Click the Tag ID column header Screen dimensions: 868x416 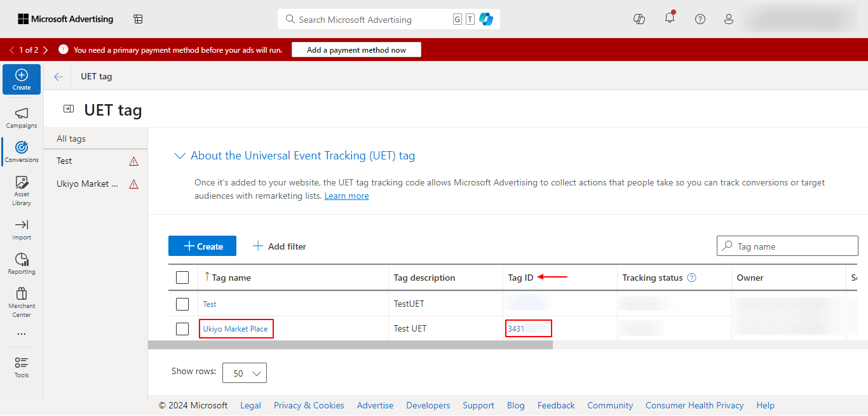[x=520, y=278]
